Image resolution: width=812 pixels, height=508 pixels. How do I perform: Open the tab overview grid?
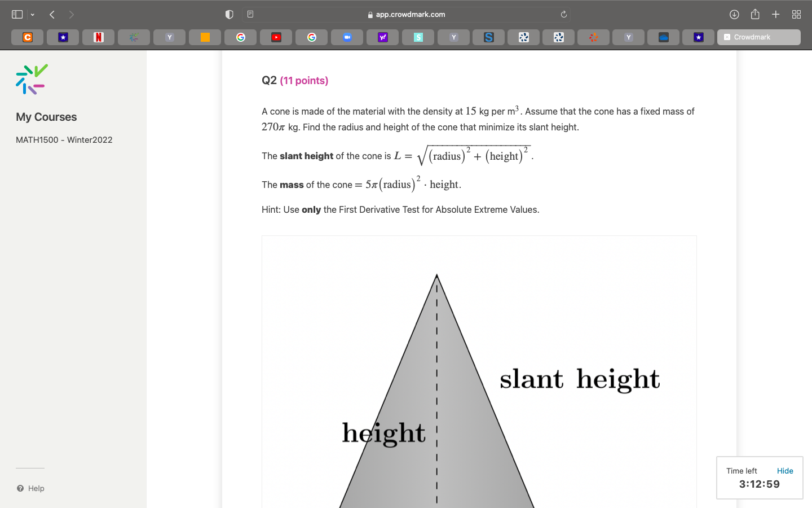point(796,14)
